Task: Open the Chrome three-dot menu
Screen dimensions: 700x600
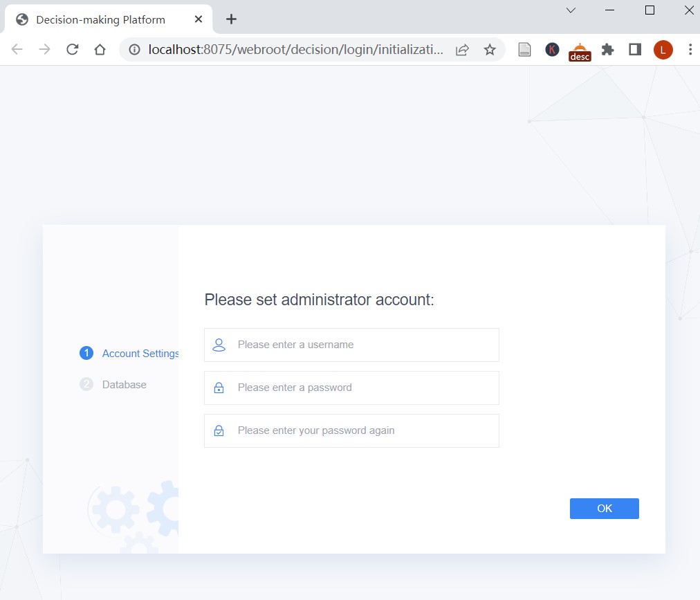Action: 690,49
